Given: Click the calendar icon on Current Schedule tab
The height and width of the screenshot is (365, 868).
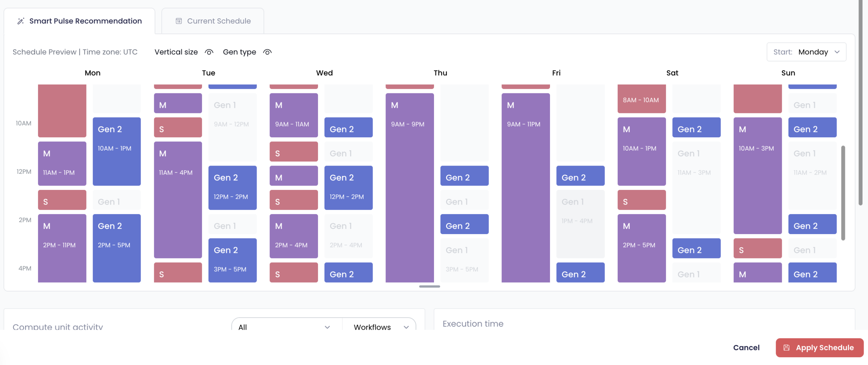Looking at the screenshot, I should pos(179,21).
